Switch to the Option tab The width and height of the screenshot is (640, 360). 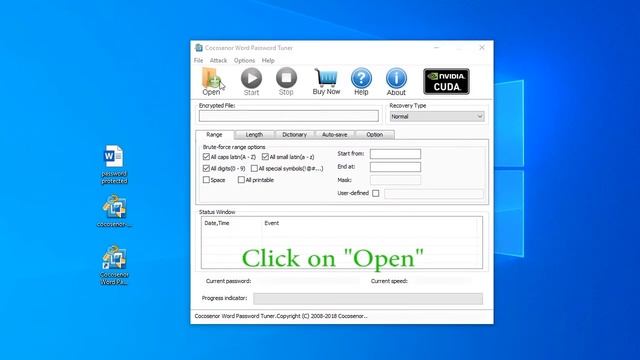click(x=375, y=135)
